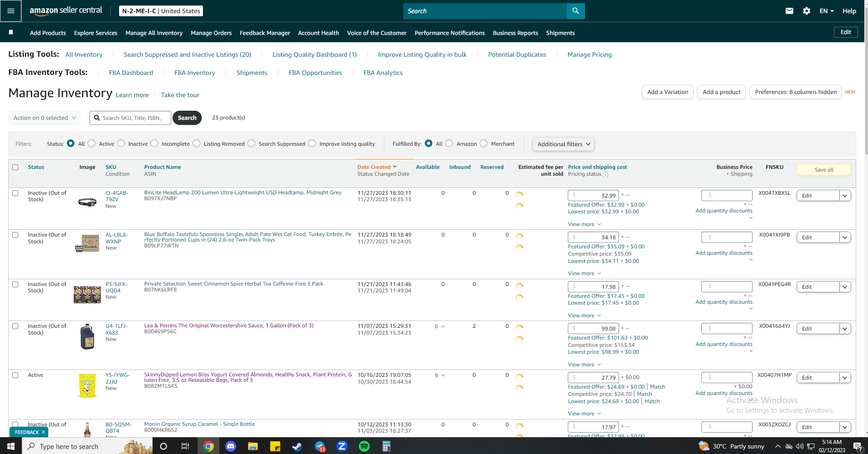Open the settings gear icon

click(x=807, y=11)
